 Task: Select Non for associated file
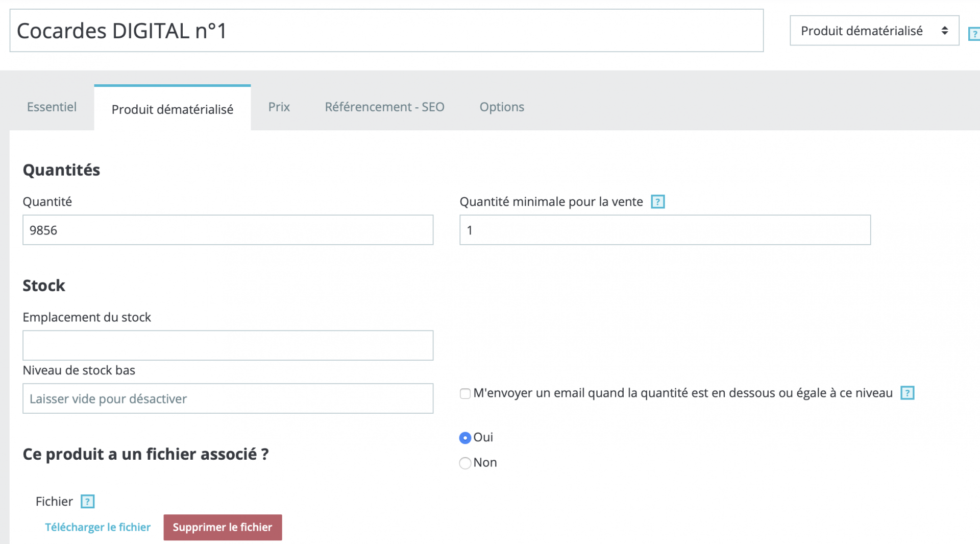click(x=465, y=463)
